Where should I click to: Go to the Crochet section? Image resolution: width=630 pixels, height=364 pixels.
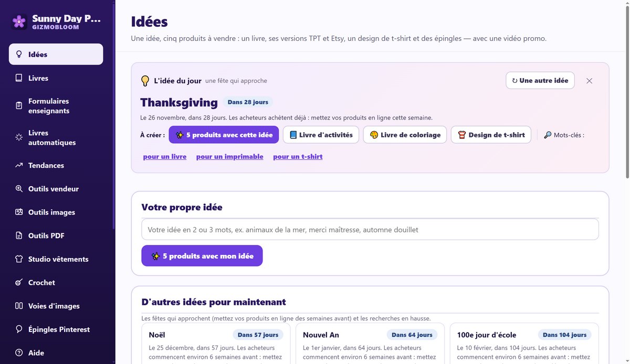pyautogui.click(x=56, y=282)
